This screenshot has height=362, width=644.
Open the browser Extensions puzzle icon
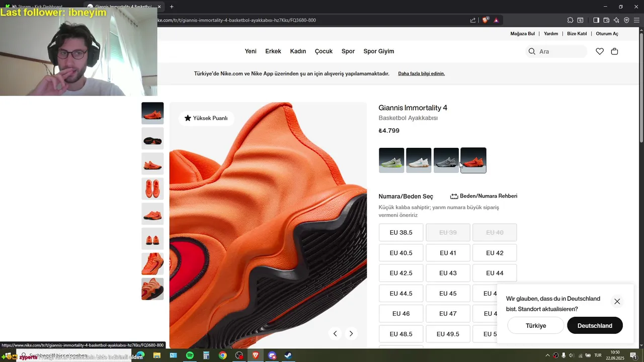point(570,20)
